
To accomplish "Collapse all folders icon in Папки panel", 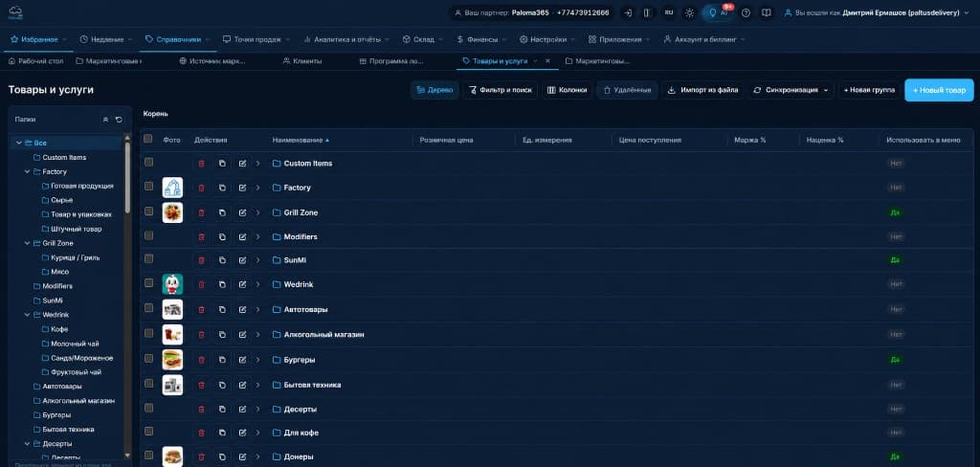I will point(105,120).
